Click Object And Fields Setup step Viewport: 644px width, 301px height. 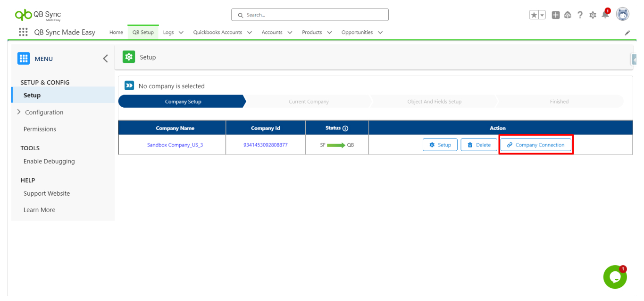pos(434,102)
